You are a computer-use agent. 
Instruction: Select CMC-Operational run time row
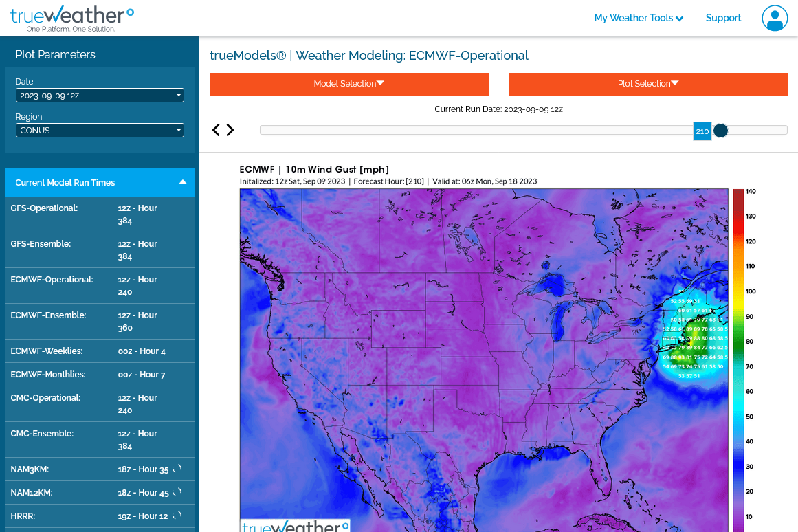100,403
